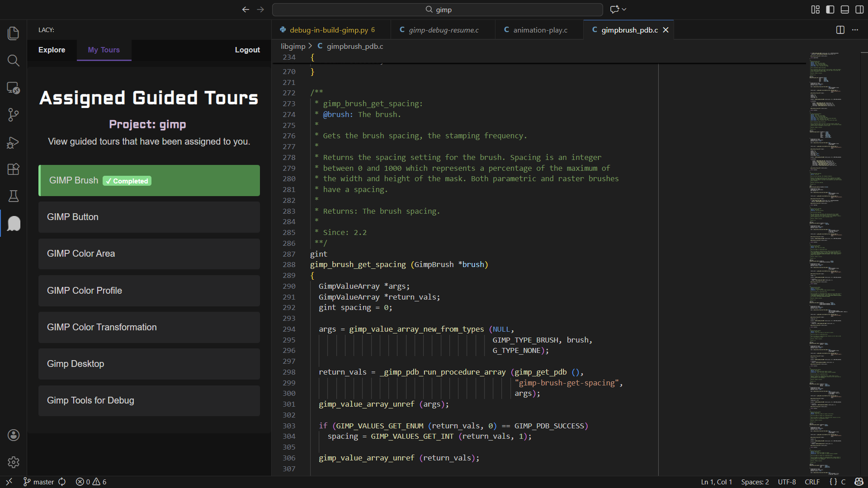The width and height of the screenshot is (868, 488).
Task: Open the Search view in activity bar
Action: pos(14,61)
